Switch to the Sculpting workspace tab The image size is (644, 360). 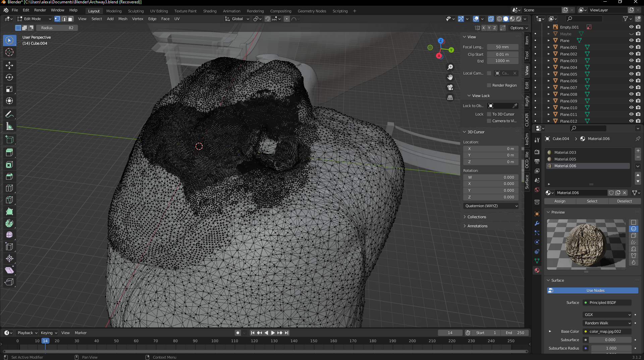tap(136, 11)
